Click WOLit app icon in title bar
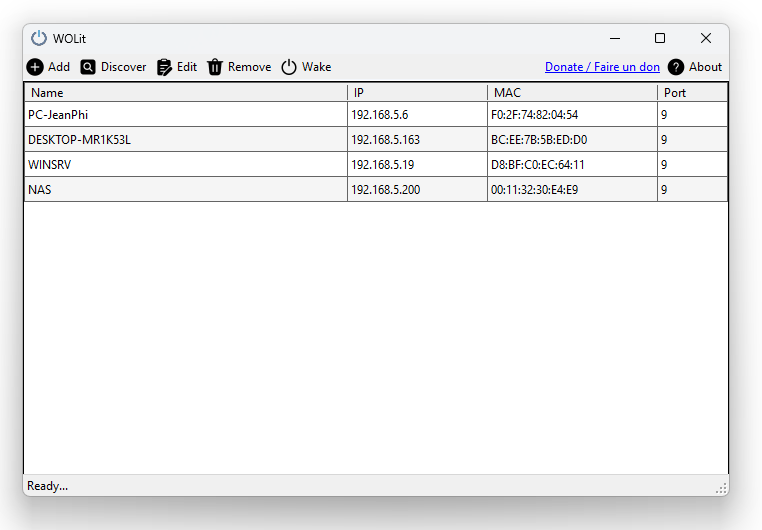 (x=39, y=38)
